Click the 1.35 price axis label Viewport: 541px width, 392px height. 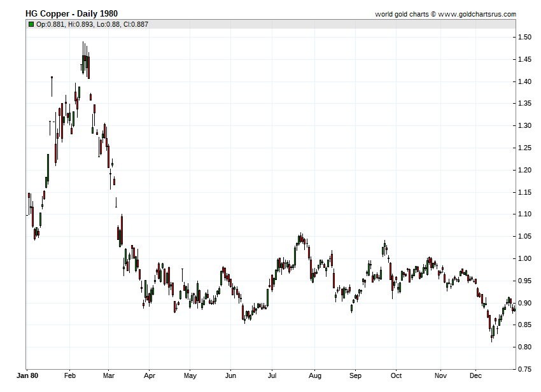pos(524,104)
